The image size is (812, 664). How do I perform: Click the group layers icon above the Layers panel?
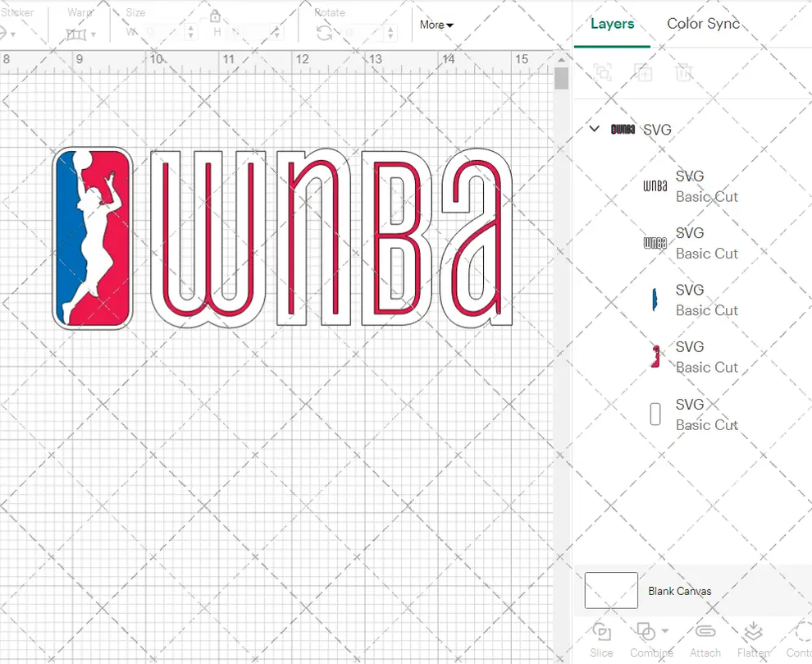point(603,72)
